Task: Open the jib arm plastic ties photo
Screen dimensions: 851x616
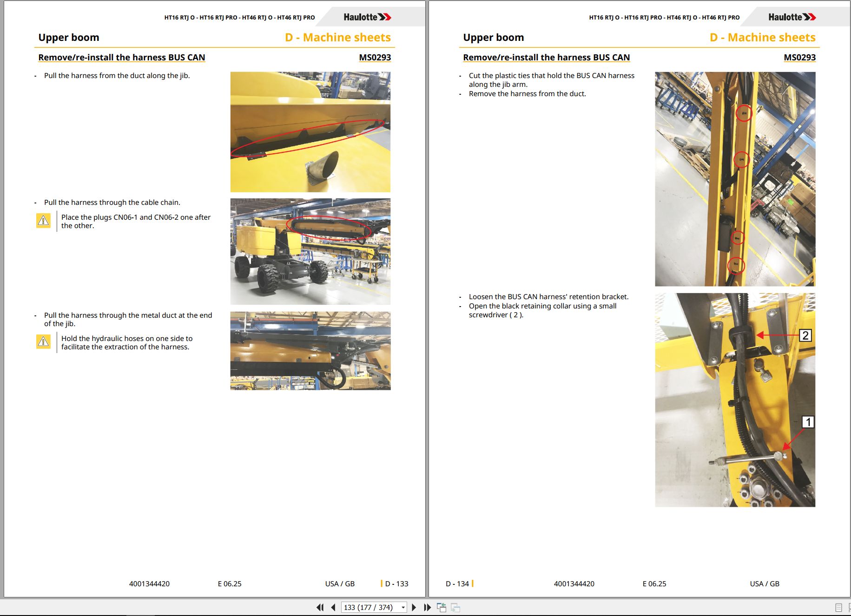Action: (735, 179)
